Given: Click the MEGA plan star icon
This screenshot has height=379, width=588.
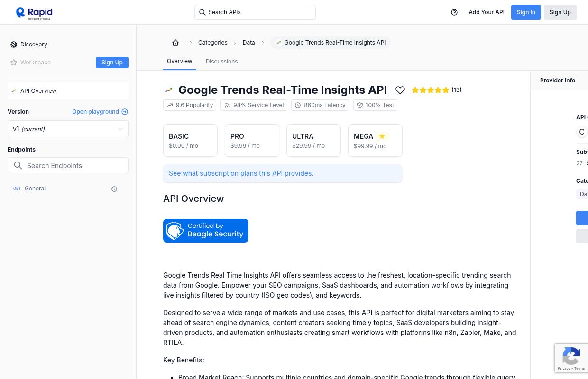Looking at the screenshot, I should coord(382,136).
